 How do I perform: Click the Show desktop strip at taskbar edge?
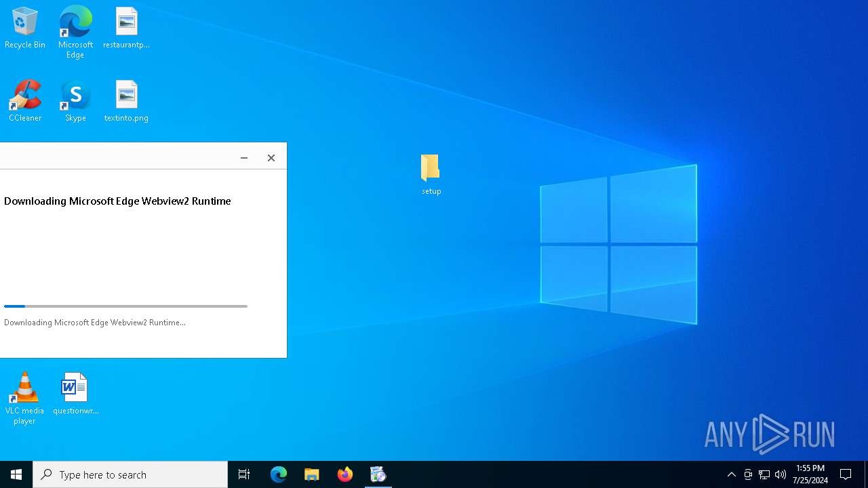click(866, 474)
